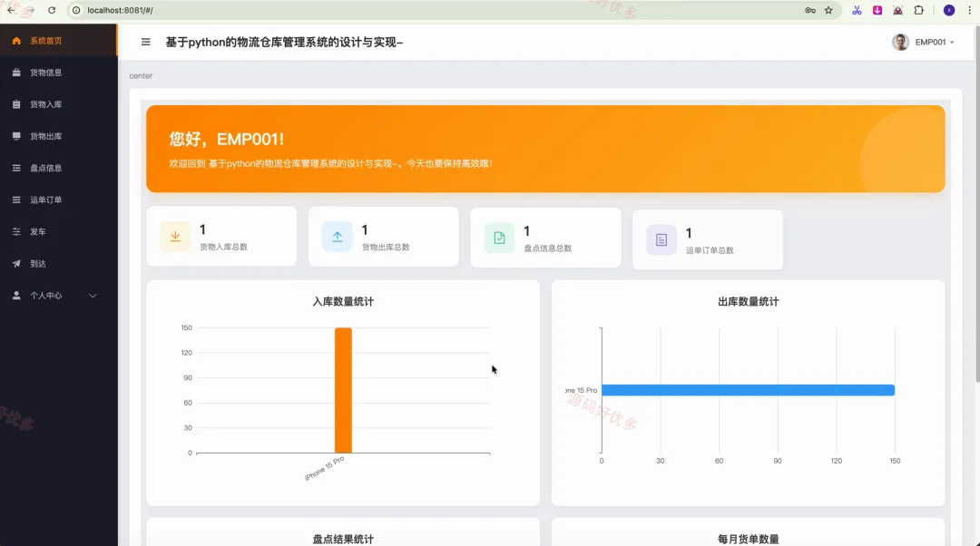Viewport: 980px width, 546px height.
Task: Go to 盘点信息 in the sidebar
Action: point(58,168)
